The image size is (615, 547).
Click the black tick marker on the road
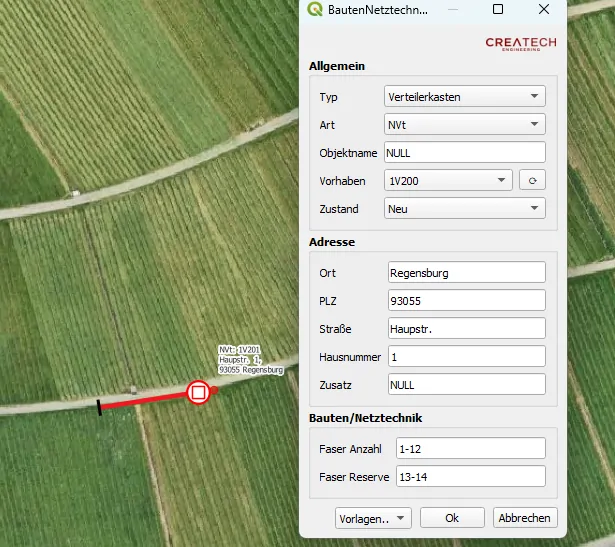click(x=99, y=407)
